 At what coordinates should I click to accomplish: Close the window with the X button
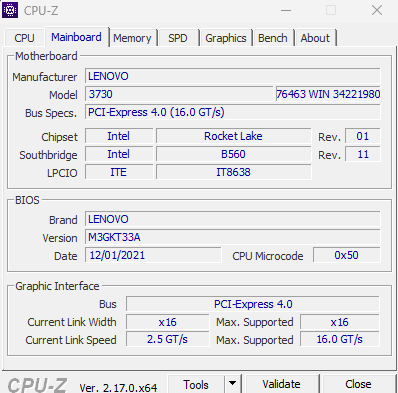coord(377,10)
